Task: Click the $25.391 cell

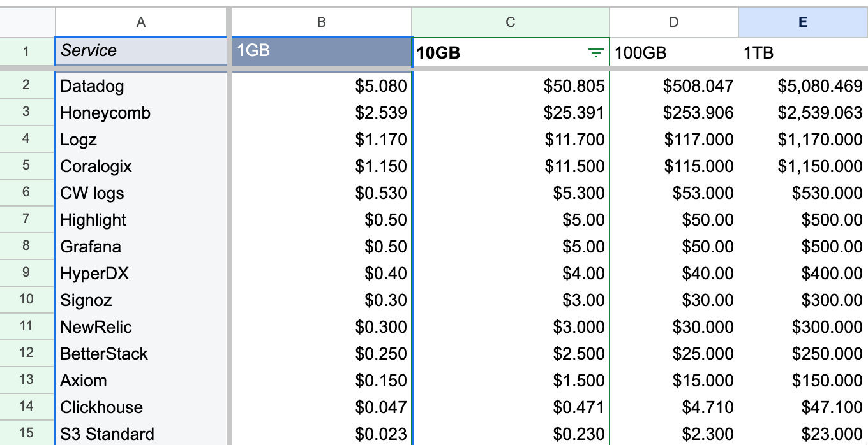Action: [x=511, y=112]
